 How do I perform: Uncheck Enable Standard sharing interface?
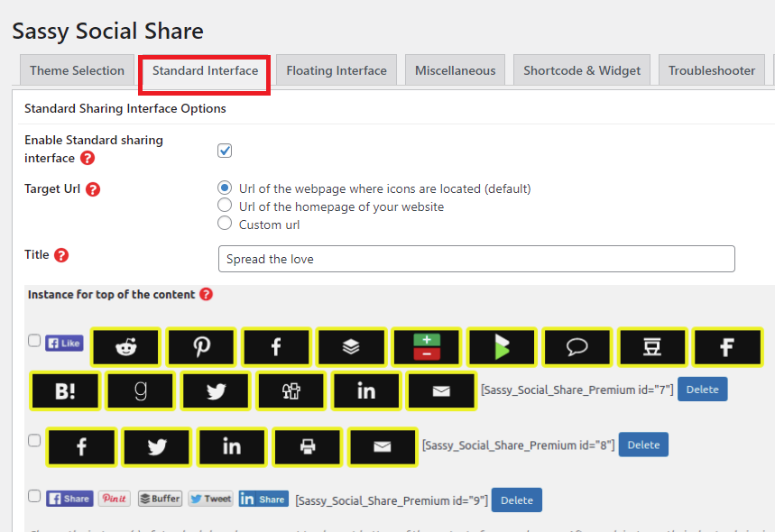(x=225, y=151)
